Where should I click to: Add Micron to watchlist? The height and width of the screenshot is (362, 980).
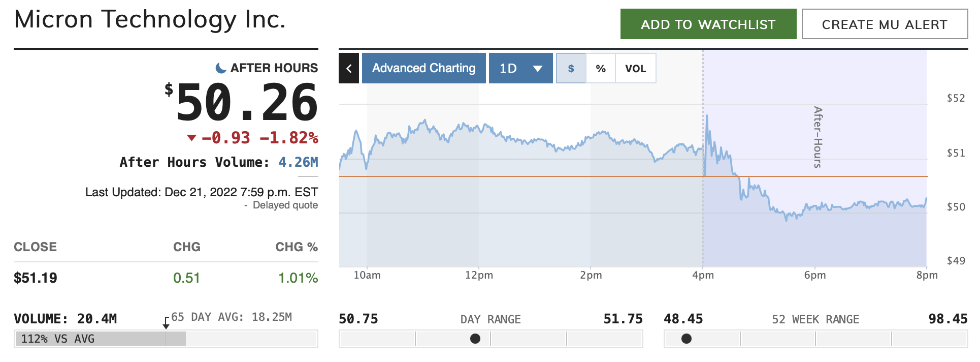708,24
